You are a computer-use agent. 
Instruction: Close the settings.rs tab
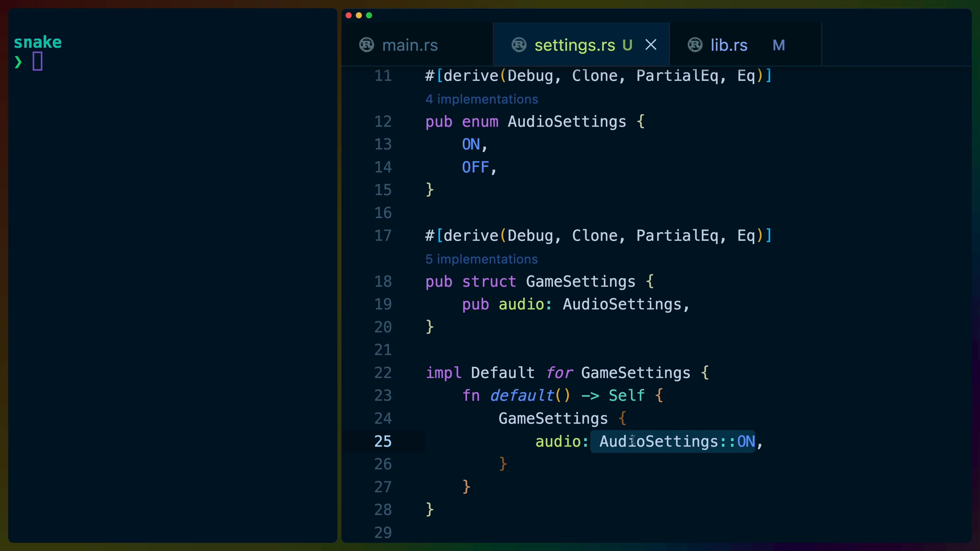651,45
